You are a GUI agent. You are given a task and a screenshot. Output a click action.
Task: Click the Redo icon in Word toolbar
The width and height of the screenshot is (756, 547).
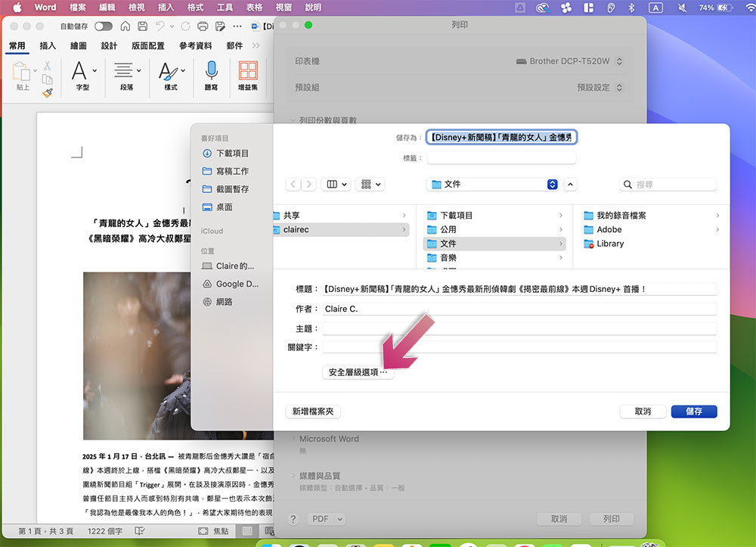click(x=185, y=26)
